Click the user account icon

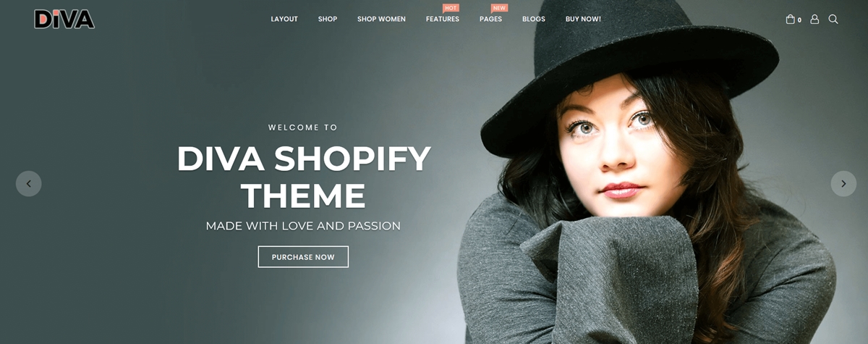coord(814,20)
